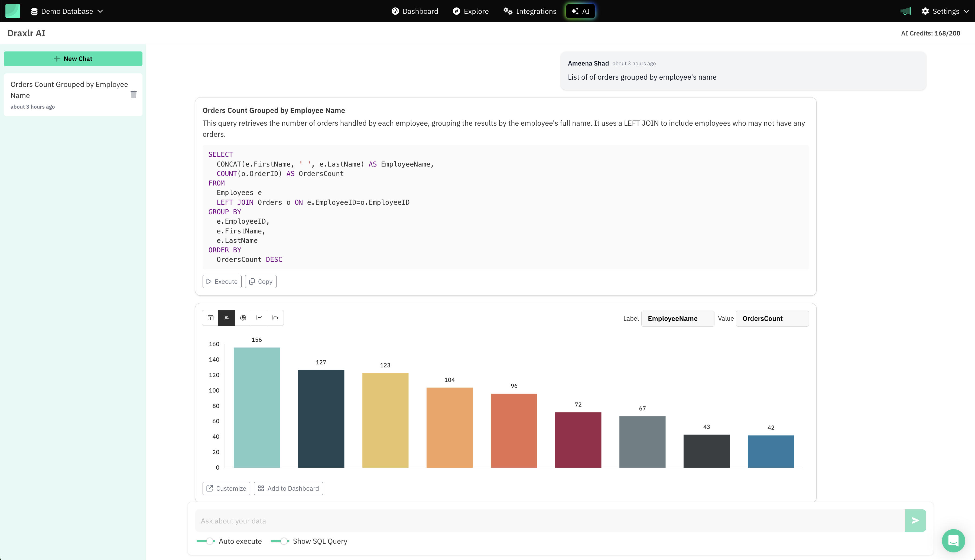Click the Ameena Shad user name
975x560 pixels.
coord(588,63)
